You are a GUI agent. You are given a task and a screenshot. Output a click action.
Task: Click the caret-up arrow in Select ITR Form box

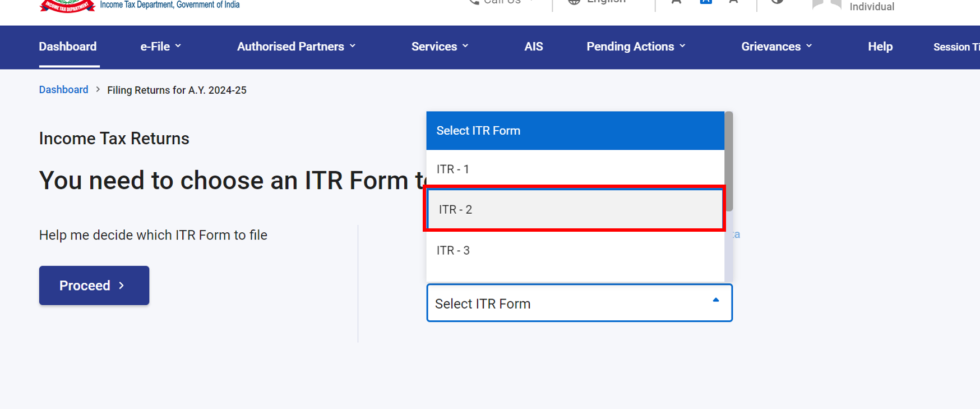point(715,301)
